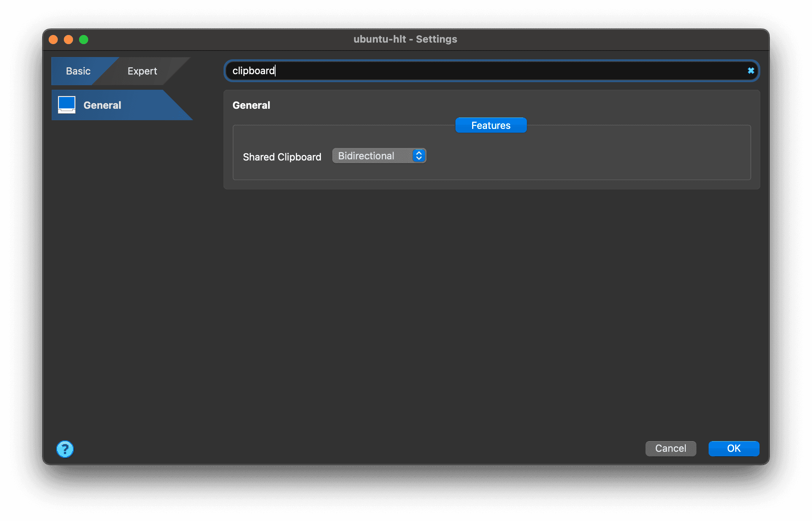Switch to the Basic settings mode

tap(78, 71)
